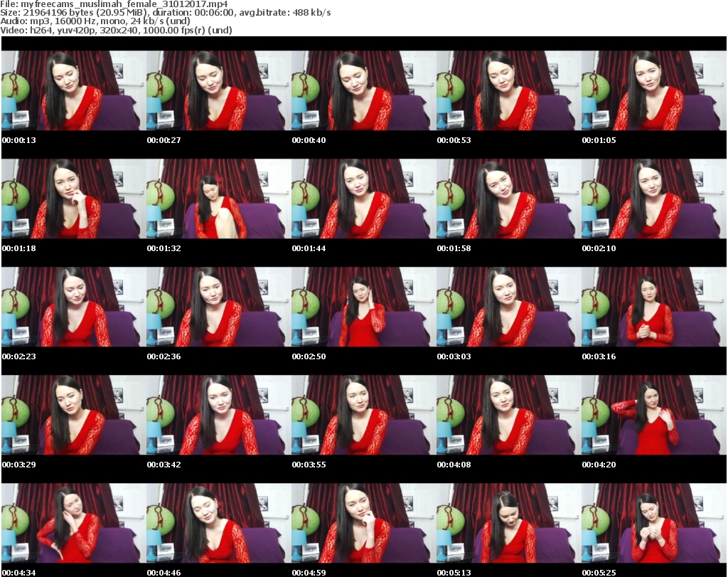The height and width of the screenshot is (577, 728).
Task: Click the thumbnail timestamped 00:01:58
Action: pyautogui.click(x=509, y=198)
